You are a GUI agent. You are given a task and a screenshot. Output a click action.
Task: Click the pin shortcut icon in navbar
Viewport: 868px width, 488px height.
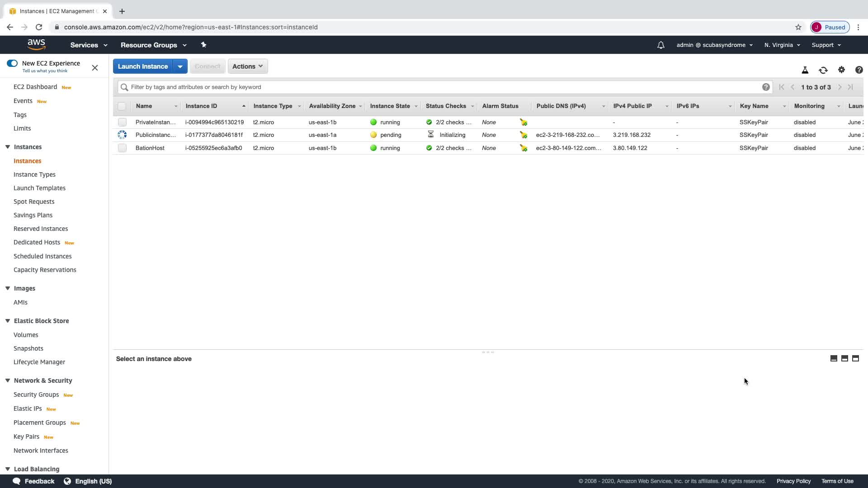[203, 45]
